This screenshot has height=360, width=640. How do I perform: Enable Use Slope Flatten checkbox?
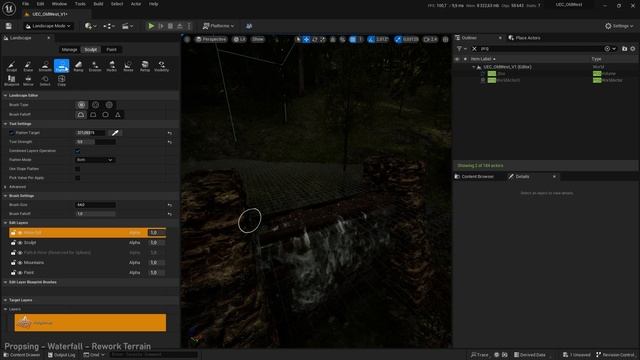pyautogui.click(x=78, y=169)
